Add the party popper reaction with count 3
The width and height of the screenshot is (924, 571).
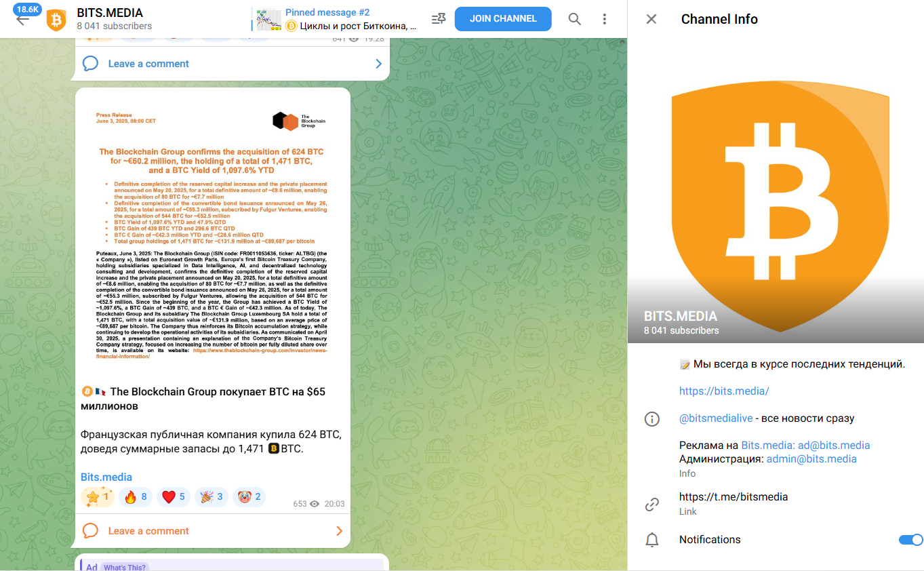[x=212, y=497]
